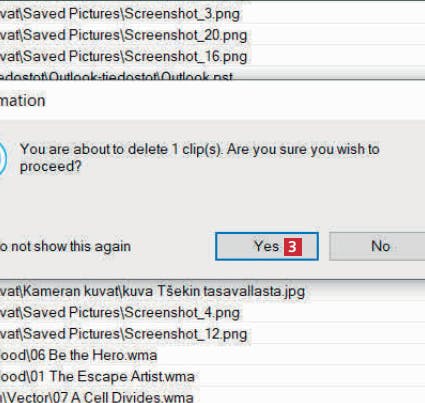Confirm clip deletion with the Yes button
425x403 pixels.
pos(267,246)
